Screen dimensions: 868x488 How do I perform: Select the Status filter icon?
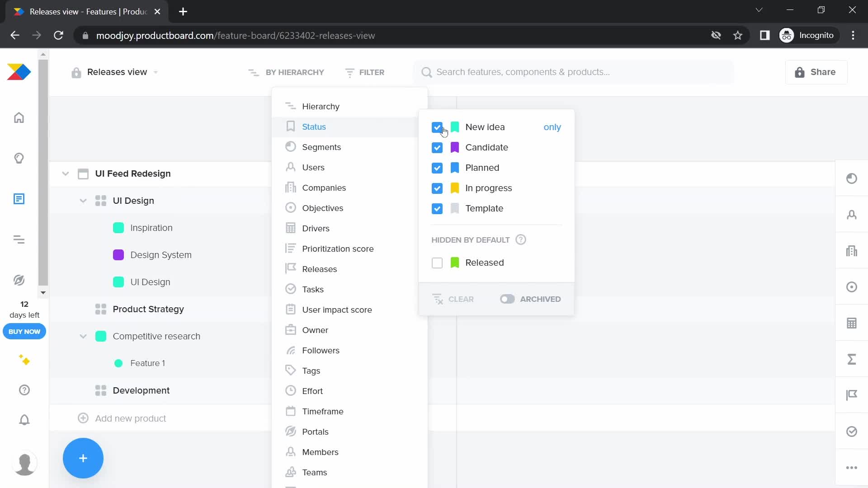coord(291,127)
